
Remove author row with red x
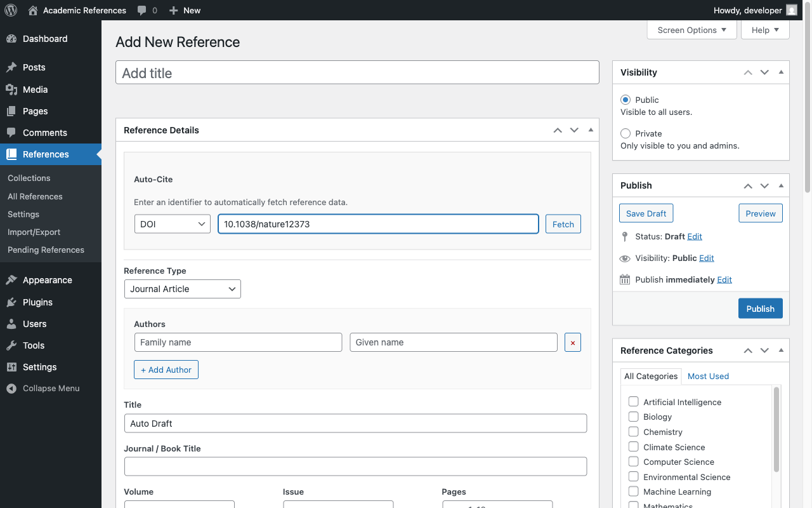pos(573,342)
